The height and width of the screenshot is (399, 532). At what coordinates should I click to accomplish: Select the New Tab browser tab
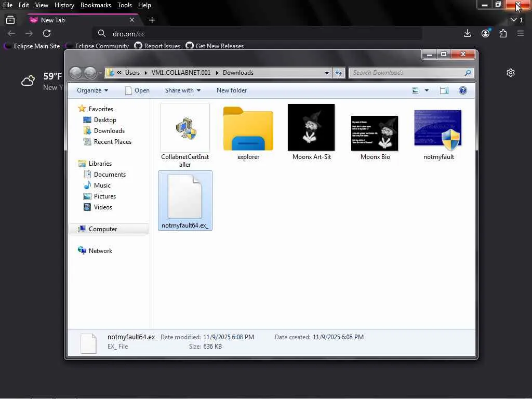tap(83, 20)
